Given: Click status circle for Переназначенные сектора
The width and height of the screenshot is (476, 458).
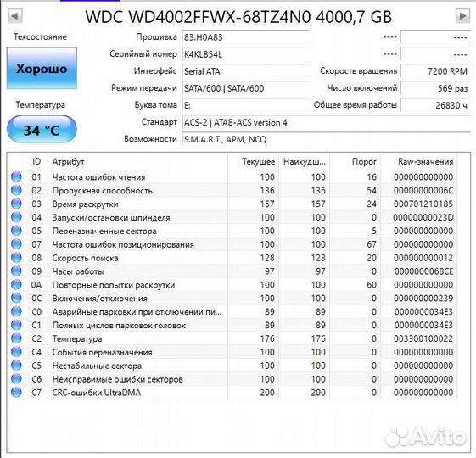Looking at the screenshot, I should click(x=16, y=231).
